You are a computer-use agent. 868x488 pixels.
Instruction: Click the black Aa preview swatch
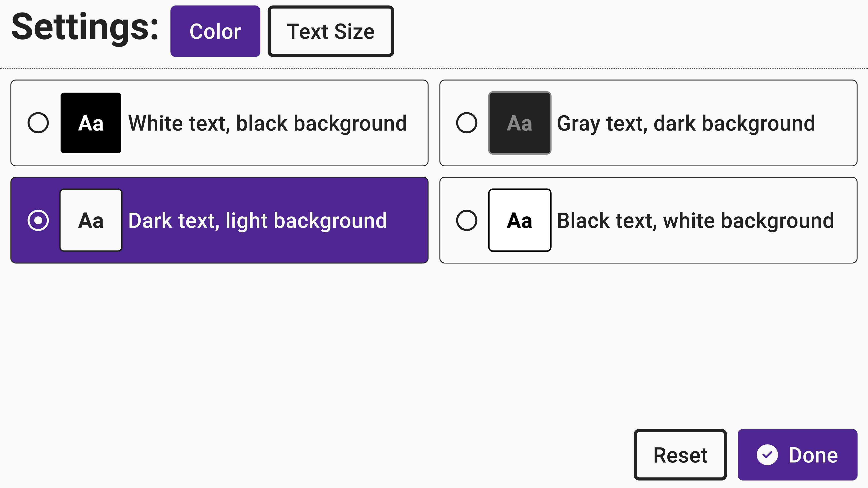[x=91, y=123]
